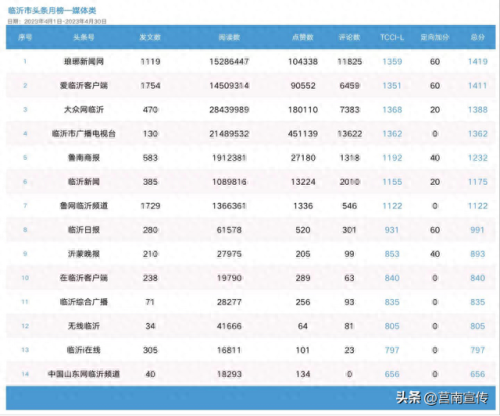Click the account name "临沂i在线"
The height and width of the screenshot is (416, 500).
pos(84,350)
